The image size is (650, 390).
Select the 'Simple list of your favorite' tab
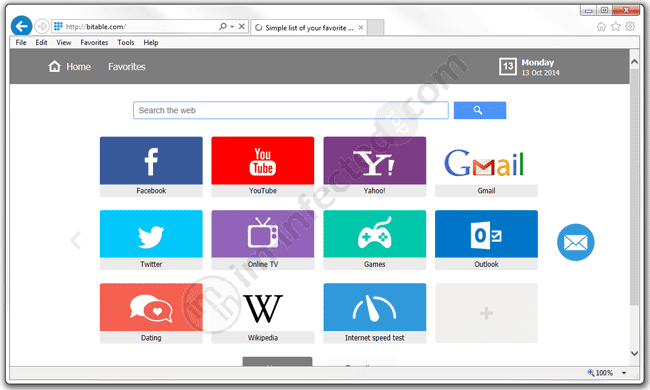(x=309, y=27)
